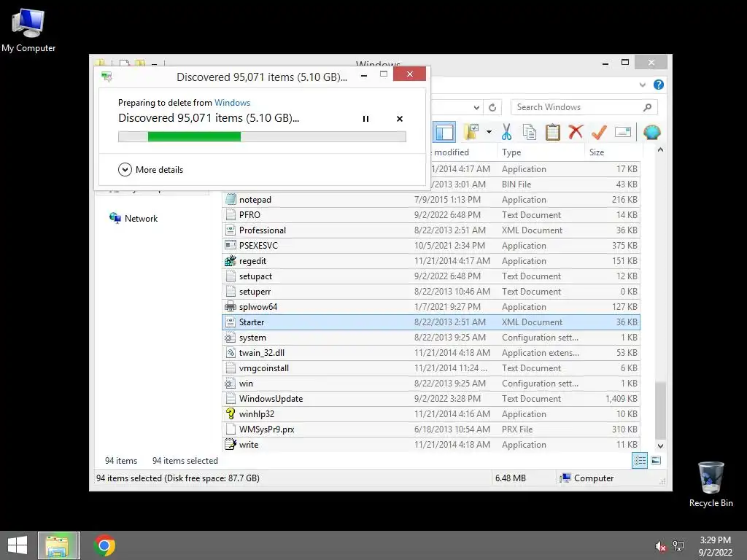Open the Recycle Bin on desktop
Viewport: 747px width, 560px height.
click(711, 484)
